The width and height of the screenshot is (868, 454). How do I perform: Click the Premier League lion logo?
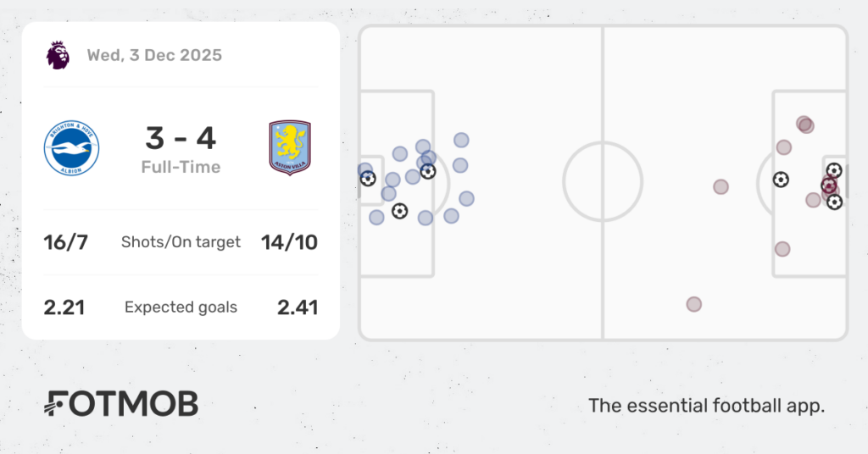(58, 55)
